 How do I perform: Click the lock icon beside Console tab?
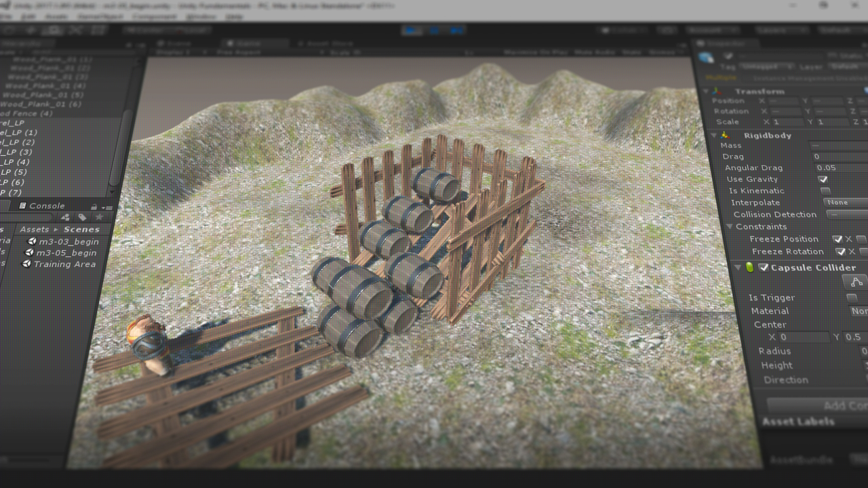coord(94,207)
